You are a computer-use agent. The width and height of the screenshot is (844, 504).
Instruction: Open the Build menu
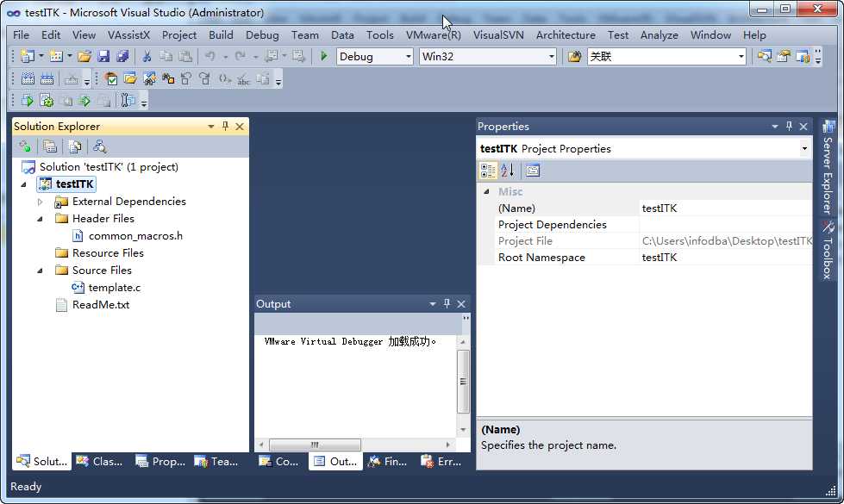pyautogui.click(x=221, y=35)
